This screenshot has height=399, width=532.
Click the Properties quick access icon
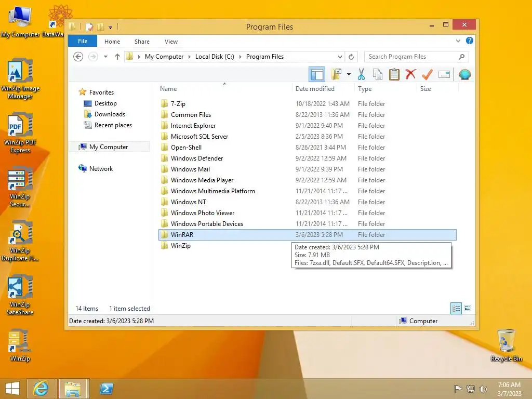click(89, 27)
